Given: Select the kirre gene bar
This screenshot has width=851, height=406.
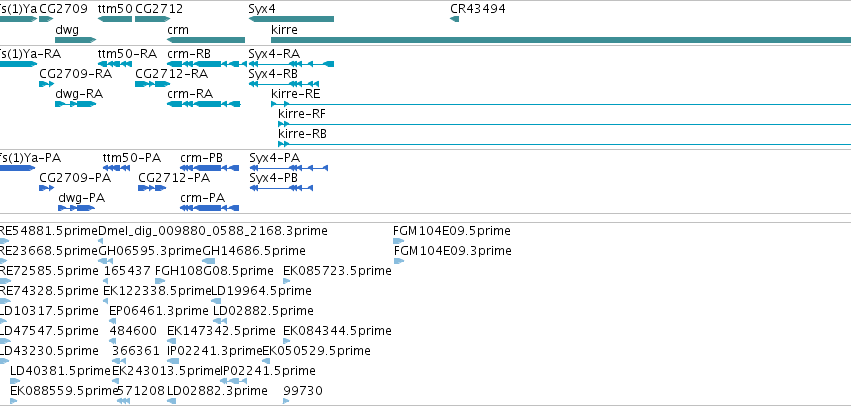Looking at the screenshot, I should click(561, 40).
